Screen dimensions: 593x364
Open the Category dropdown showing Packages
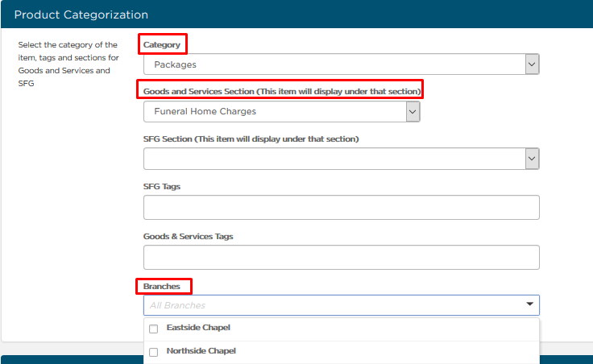341,64
